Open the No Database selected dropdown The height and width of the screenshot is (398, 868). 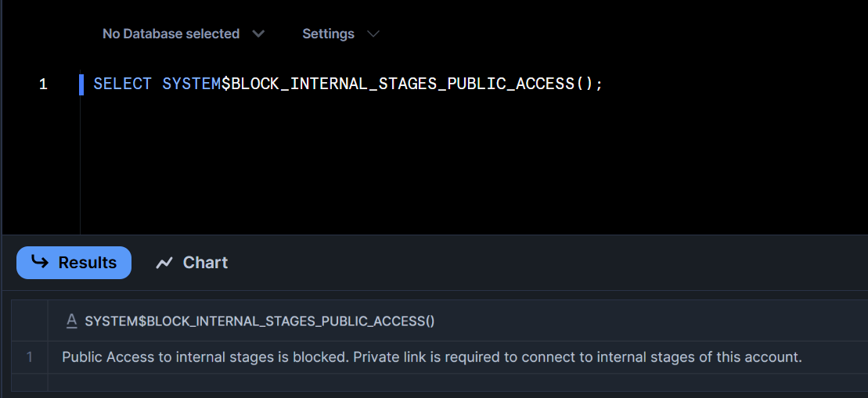coord(171,34)
